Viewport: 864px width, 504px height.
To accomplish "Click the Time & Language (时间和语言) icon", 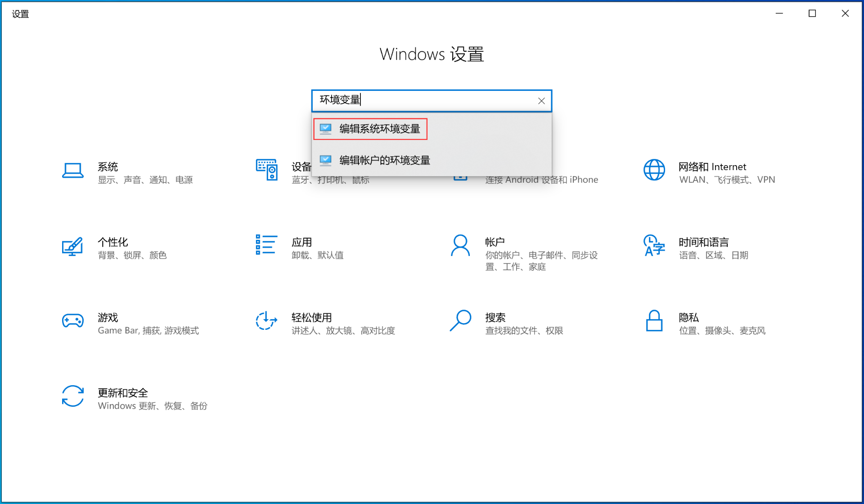I will point(654,246).
